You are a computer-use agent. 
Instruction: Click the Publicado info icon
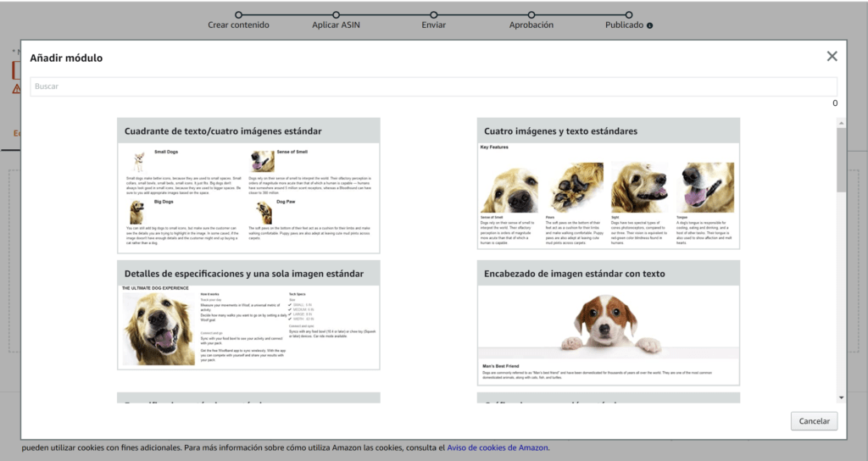(649, 25)
